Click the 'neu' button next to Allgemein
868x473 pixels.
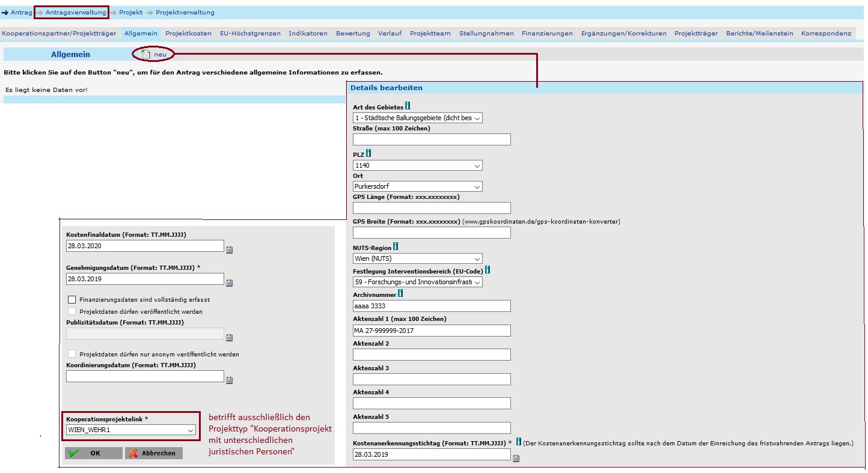pos(154,55)
